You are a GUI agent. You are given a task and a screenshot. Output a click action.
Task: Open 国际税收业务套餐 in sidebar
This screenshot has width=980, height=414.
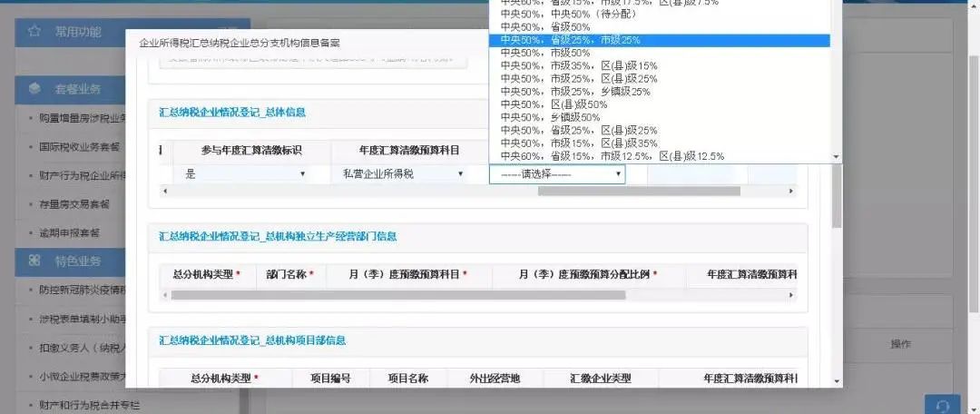point(79,148)
